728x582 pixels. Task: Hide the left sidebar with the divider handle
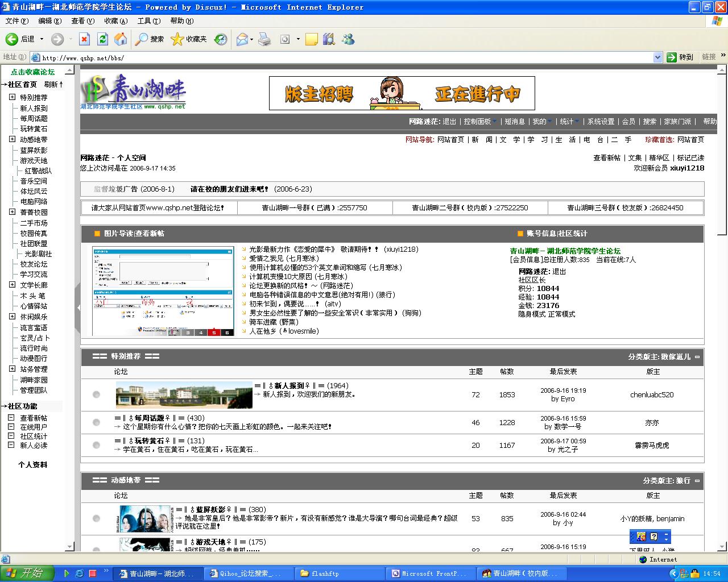point(77,307)
